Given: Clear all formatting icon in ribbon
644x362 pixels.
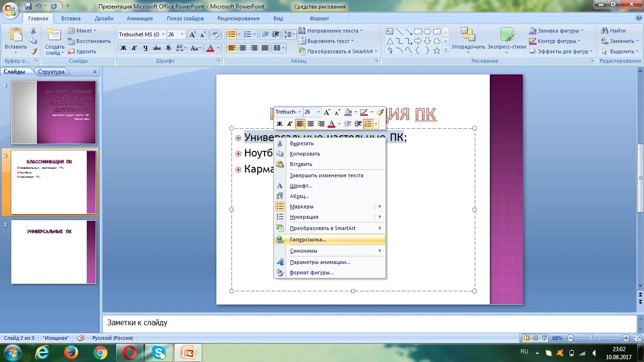Looking at the screenshot, I should (215, 34).
